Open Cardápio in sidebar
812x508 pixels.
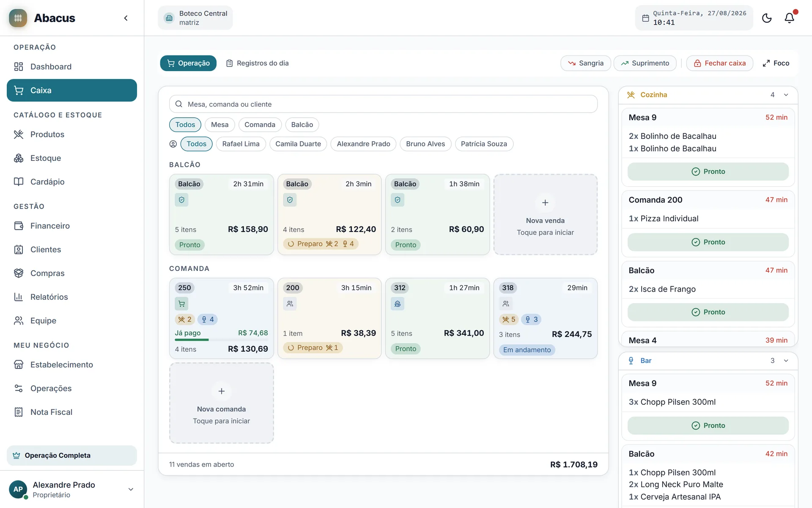tap(72, 182)
